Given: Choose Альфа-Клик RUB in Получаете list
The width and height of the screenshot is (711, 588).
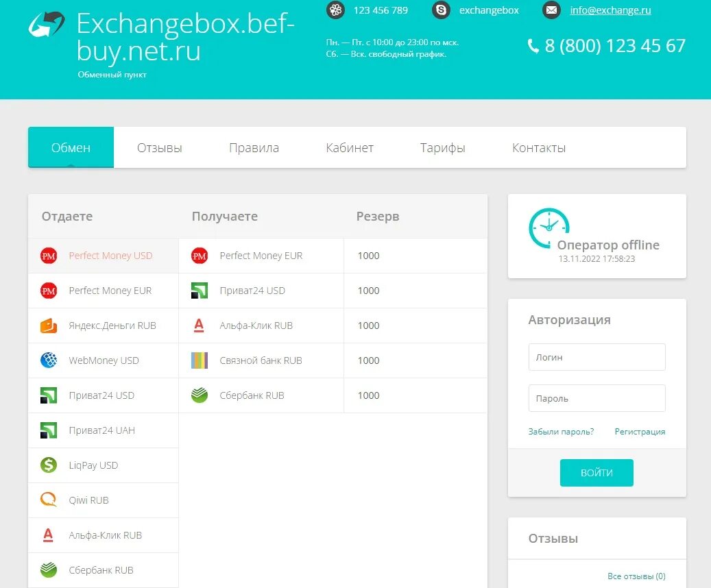Looking at the screenshot, I should pyautogui.click(x=261, y=326).
